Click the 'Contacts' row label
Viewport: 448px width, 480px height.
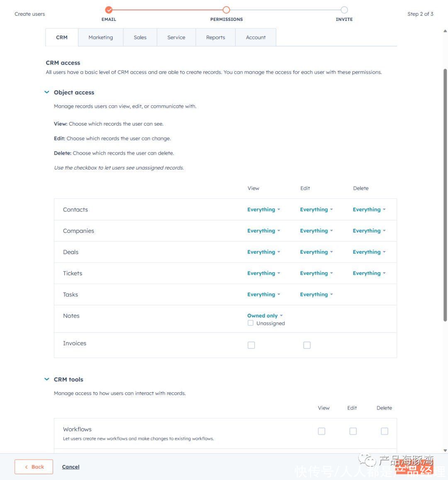point(75,210)
